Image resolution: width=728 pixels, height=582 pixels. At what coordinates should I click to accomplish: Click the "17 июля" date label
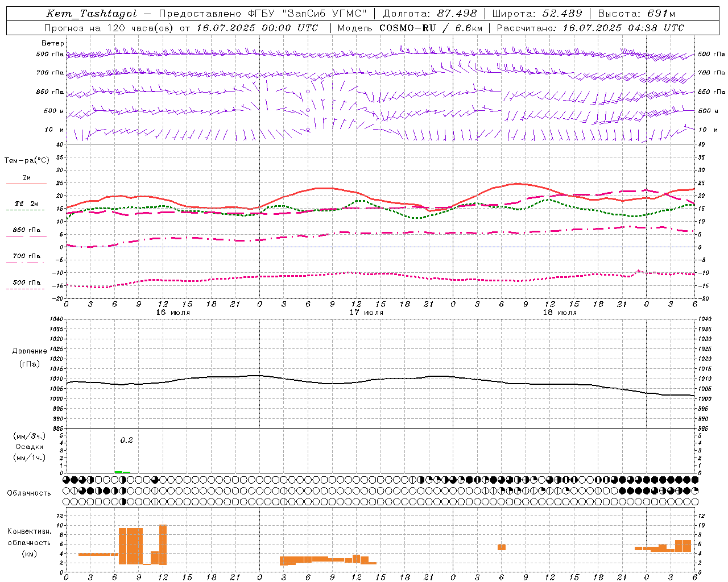pos(366,313)
